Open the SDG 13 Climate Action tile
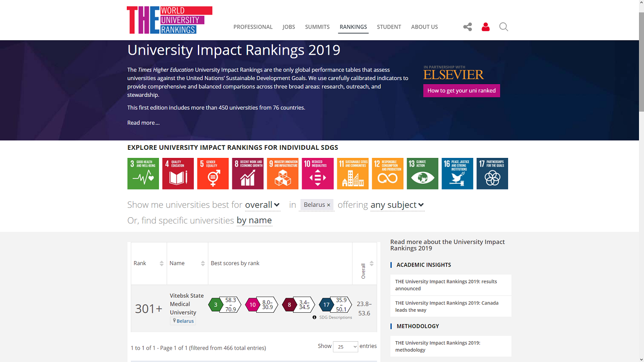The height and width of the screenshot is (362, 644). click(423, 173)
